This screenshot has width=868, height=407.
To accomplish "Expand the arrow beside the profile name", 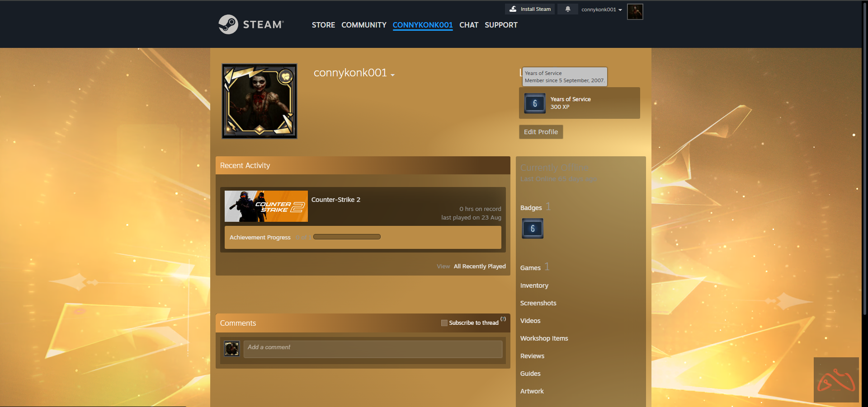I will 392,75.
